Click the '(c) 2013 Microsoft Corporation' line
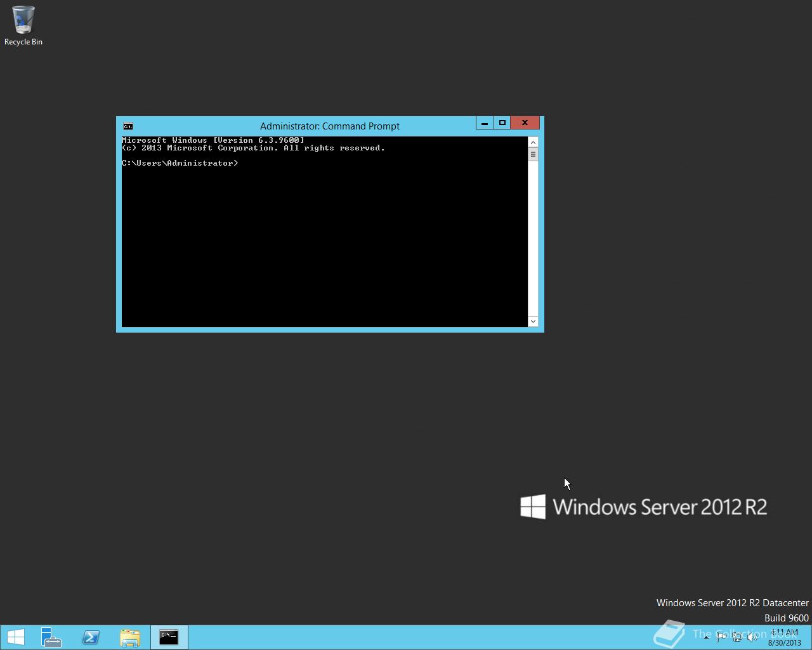Viewport: 812px width, 650px height. pos(254,148)
